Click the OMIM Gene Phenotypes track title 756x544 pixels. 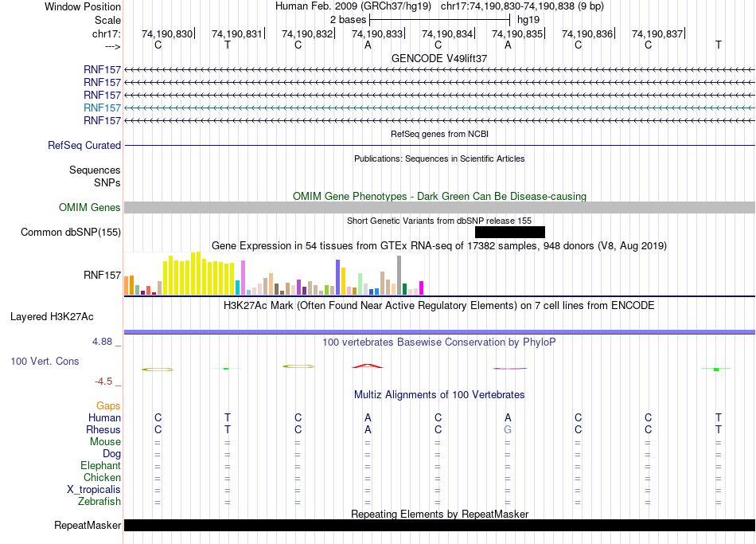pyautogui.click(x=439, y=197)
